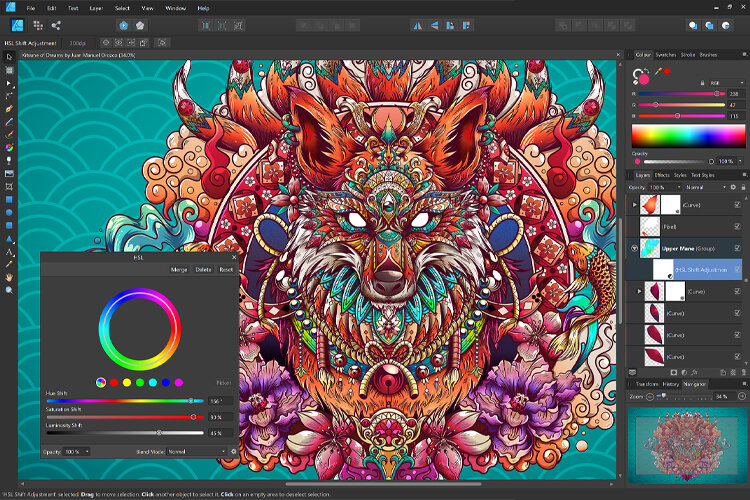The width and height of the screenshot is (750, 500).
Task: Select the Transparency tool
Action: point(9,161)
